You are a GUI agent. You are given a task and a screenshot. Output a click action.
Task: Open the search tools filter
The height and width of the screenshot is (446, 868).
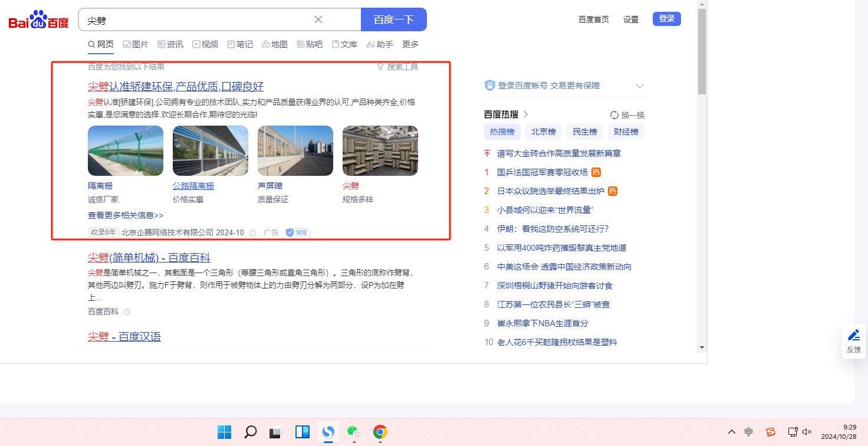tap(397, 67)
